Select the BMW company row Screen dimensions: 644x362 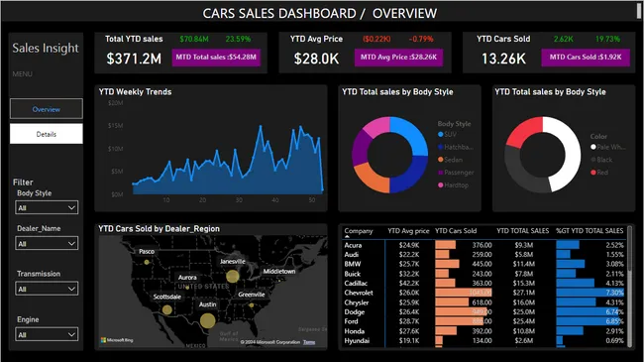point(484,264)
